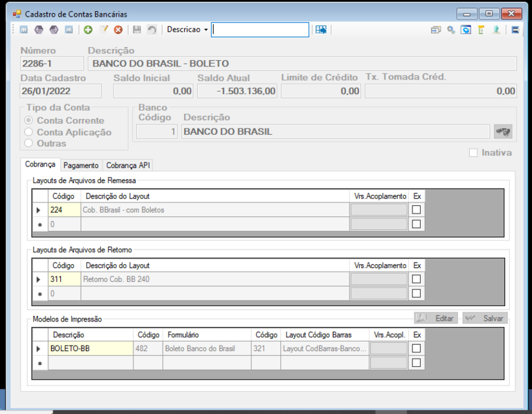
Task: Check Ex box in empty Retorno row
Action: [x=416, y=293]
